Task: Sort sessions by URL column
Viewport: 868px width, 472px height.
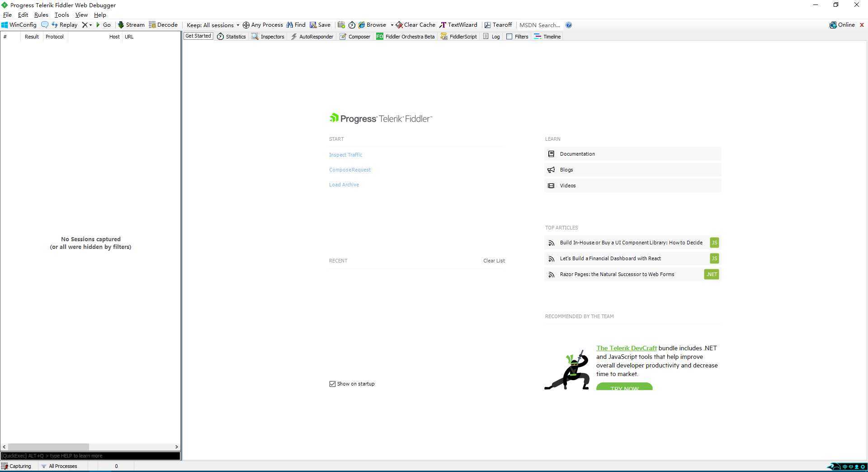Action: [x=151, y=37]
